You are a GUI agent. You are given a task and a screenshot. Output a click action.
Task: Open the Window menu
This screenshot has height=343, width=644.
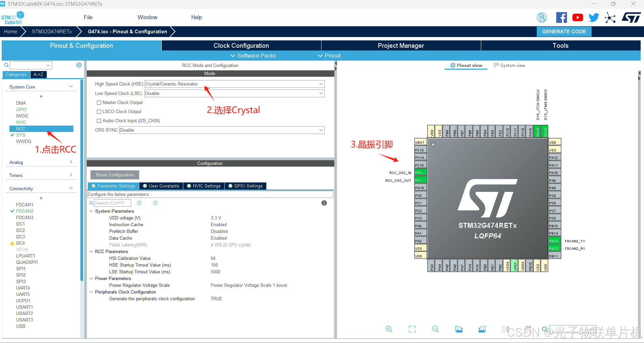click(x=147, y=17)
